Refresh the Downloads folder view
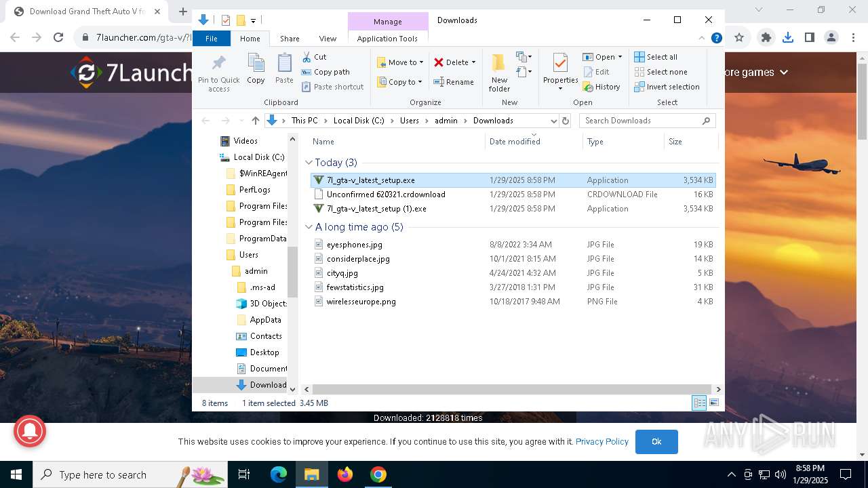 point(566,121)
